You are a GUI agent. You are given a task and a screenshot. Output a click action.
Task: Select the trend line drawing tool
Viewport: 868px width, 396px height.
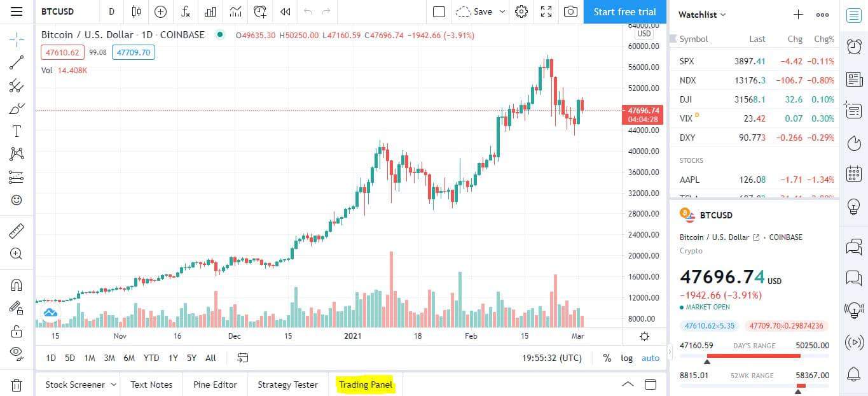(17, 62)
